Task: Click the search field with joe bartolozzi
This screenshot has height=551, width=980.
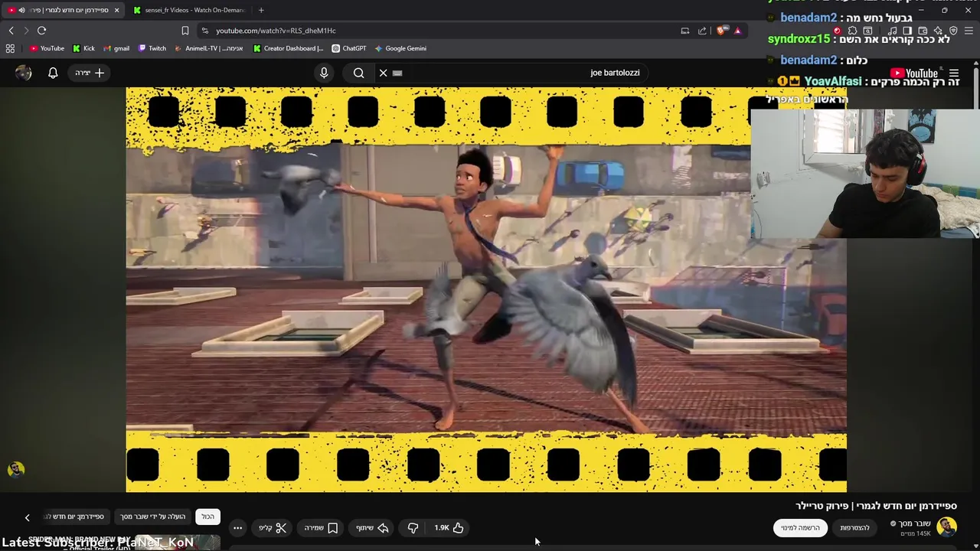Action: (513, 73)
